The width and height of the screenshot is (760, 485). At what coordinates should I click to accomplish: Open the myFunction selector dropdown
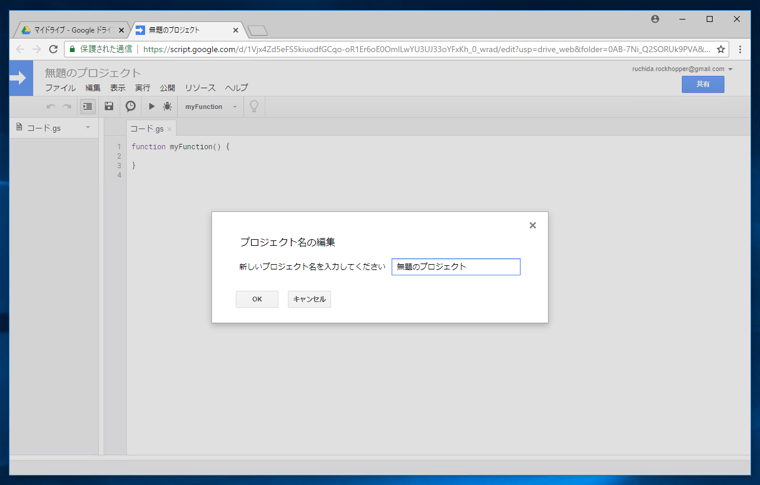pos(210,107)
